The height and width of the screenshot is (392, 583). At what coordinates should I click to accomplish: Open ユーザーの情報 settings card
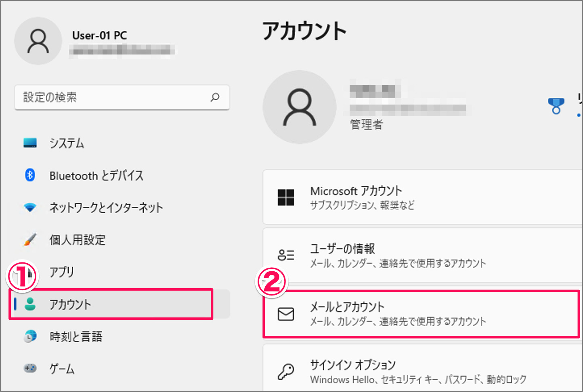pyautogui.click(x=423, y=255)
